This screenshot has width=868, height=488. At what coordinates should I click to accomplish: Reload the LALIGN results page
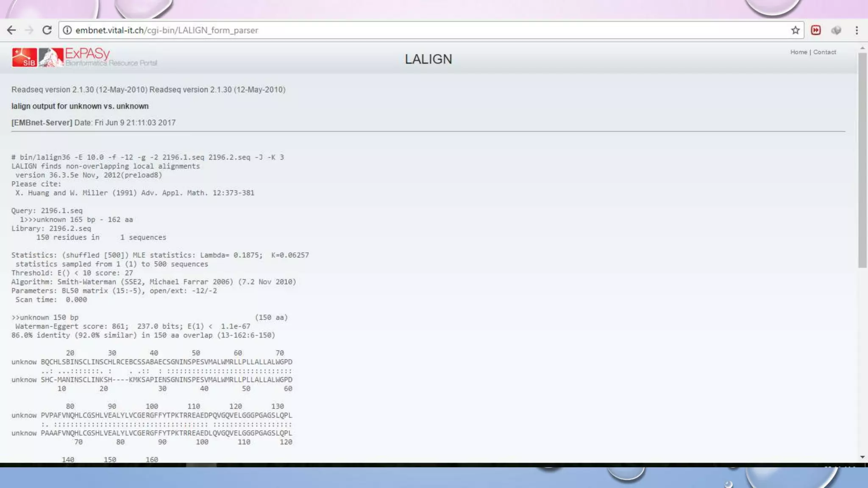pos(47,30)
